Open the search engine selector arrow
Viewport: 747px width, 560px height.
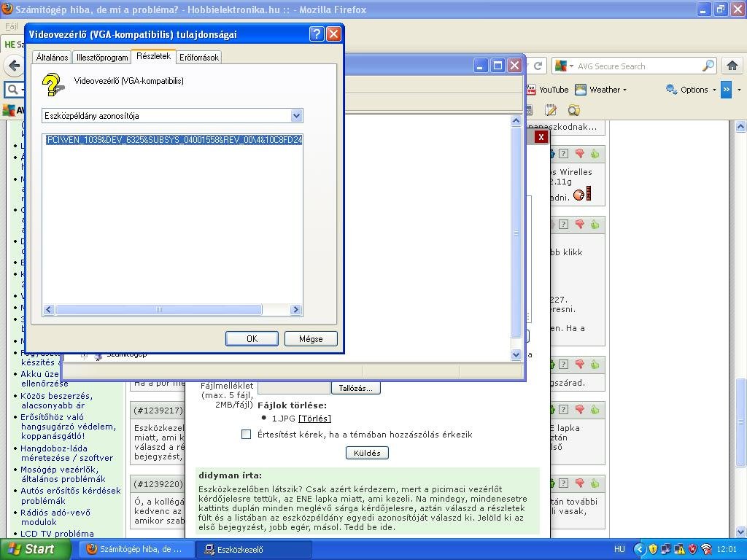pyautogui.click(x=571, y=66)
